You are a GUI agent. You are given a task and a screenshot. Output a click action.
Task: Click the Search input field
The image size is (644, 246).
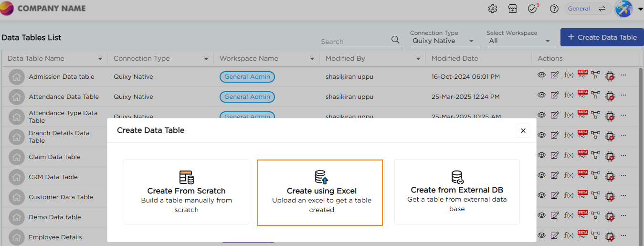(355, 42)
